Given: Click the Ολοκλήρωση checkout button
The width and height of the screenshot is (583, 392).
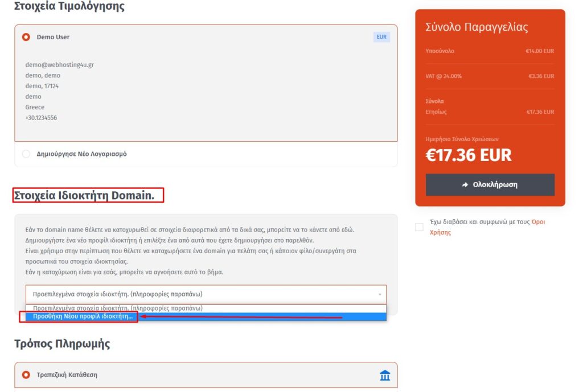Looking at the screenshot, I should coord(490,185).
